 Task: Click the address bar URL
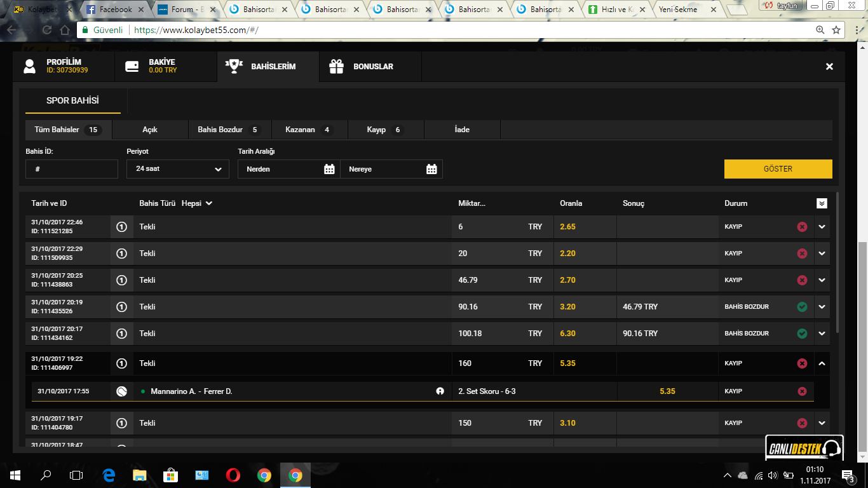point(196,30)
